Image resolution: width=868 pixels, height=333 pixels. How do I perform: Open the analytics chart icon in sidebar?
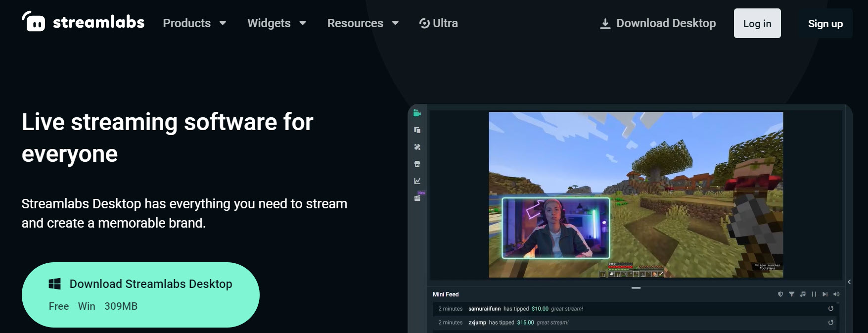417,181
